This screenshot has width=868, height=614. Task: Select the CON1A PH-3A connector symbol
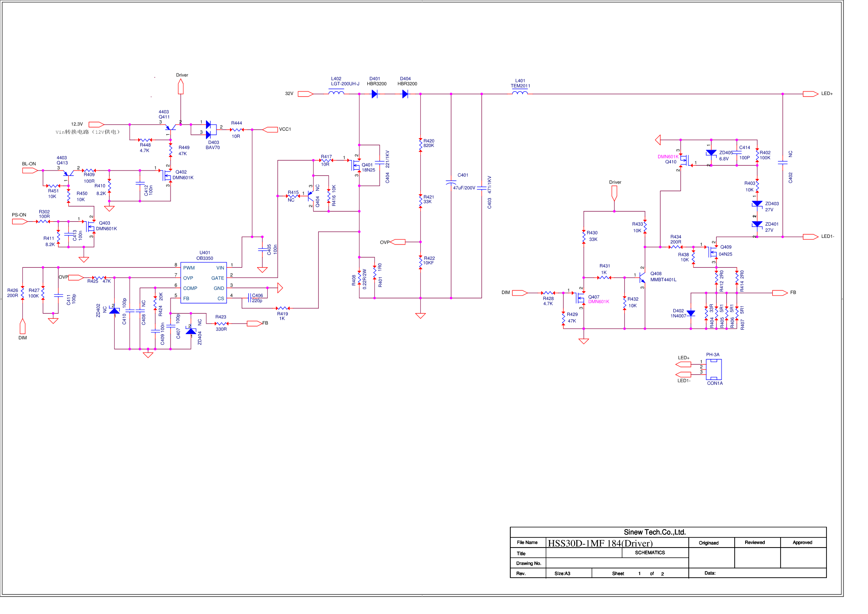click(714, 370)
